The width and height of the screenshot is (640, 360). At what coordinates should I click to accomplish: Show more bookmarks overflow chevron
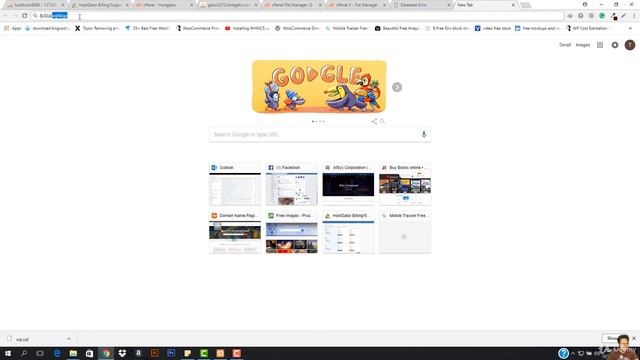point(630,28)
